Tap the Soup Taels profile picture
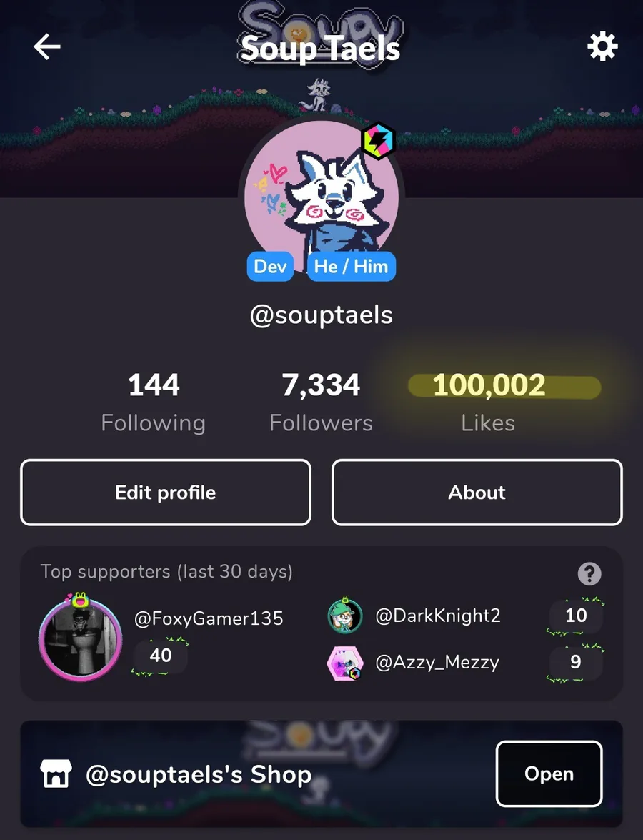 point(321,198)
